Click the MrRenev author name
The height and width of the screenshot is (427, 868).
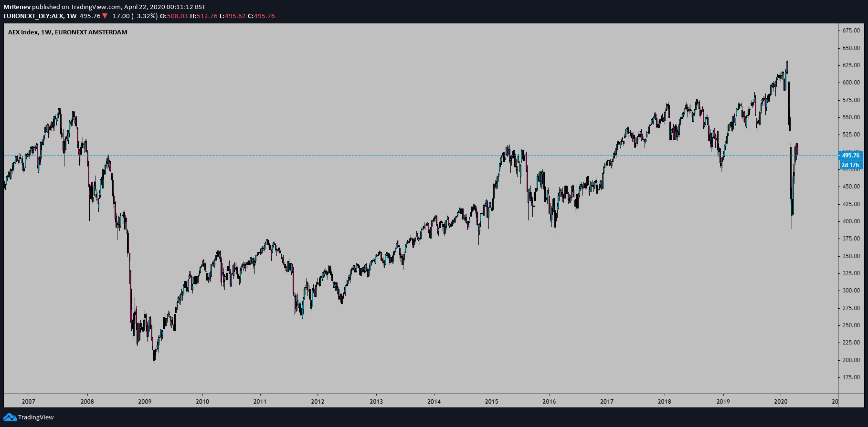[x=17, y=7]
